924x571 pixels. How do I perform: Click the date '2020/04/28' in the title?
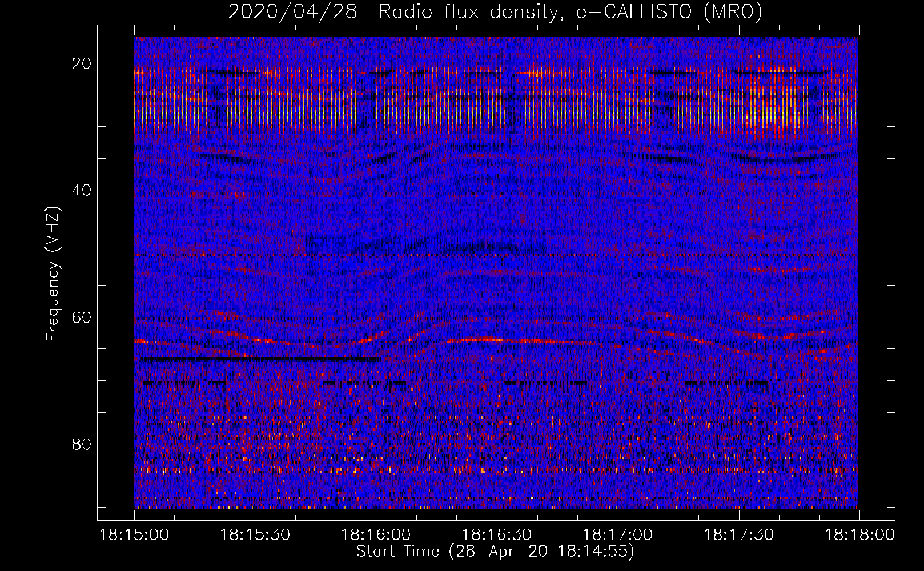click(x=293, y=11)
